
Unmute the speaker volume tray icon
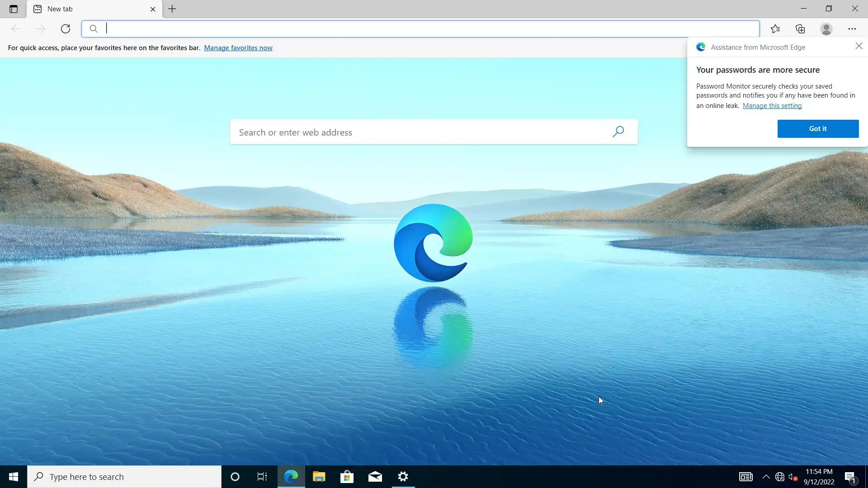coord(793,477)
